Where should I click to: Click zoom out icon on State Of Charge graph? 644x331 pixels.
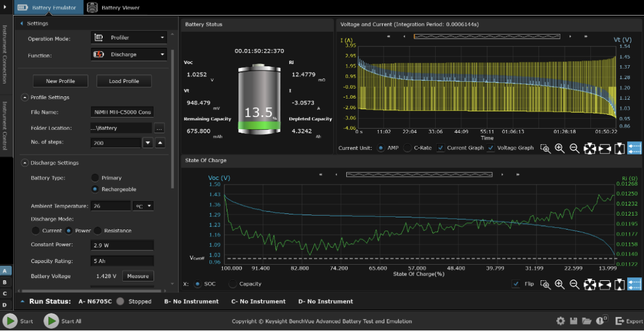[574, 284]
